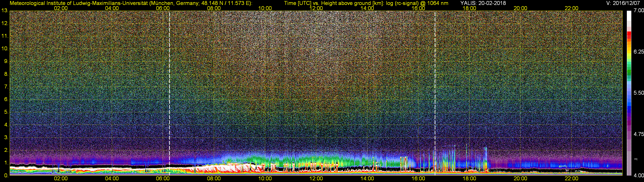
Task: Click '02:00' on the lower time axis
Action: pyautogui.click(x=61, y=179)
